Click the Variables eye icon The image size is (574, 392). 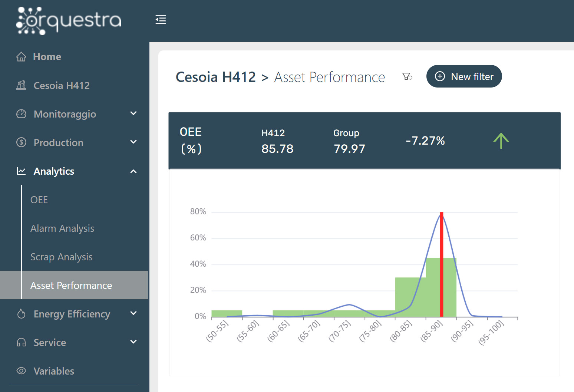(x=22, y=371)
